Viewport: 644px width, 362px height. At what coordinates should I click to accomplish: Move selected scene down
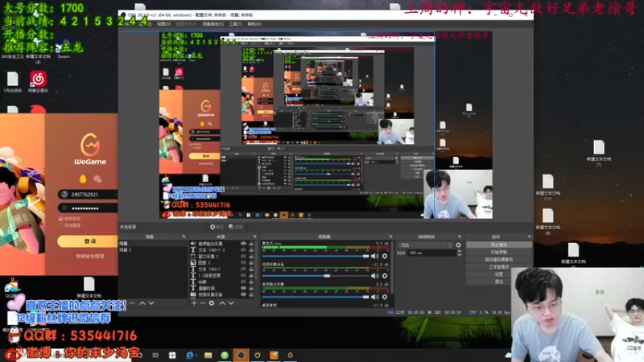[151, 303]
